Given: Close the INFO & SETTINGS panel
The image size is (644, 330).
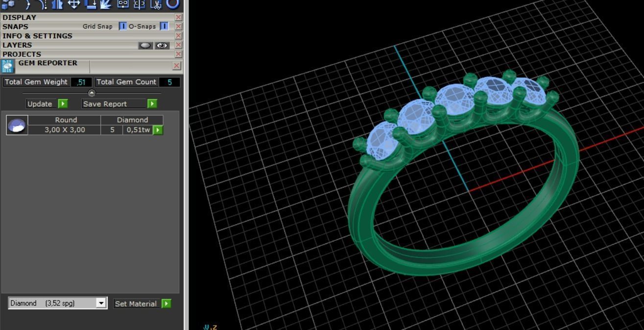Looking at the screenshot, I should 178,36.
